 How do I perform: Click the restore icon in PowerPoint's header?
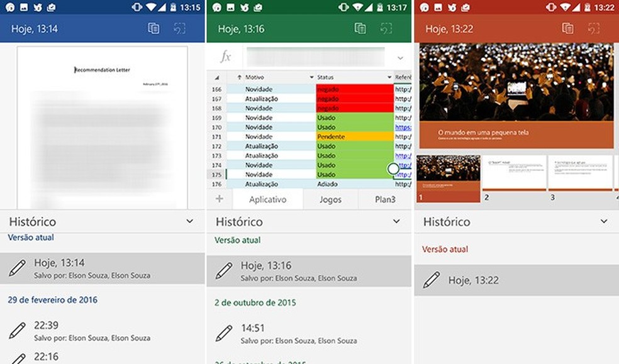[x=594, y=28]
